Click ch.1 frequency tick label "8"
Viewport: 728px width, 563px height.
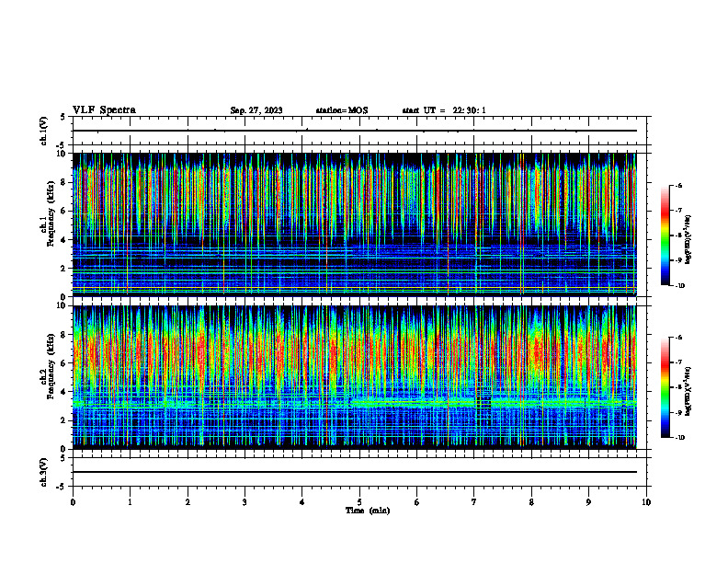63,182
